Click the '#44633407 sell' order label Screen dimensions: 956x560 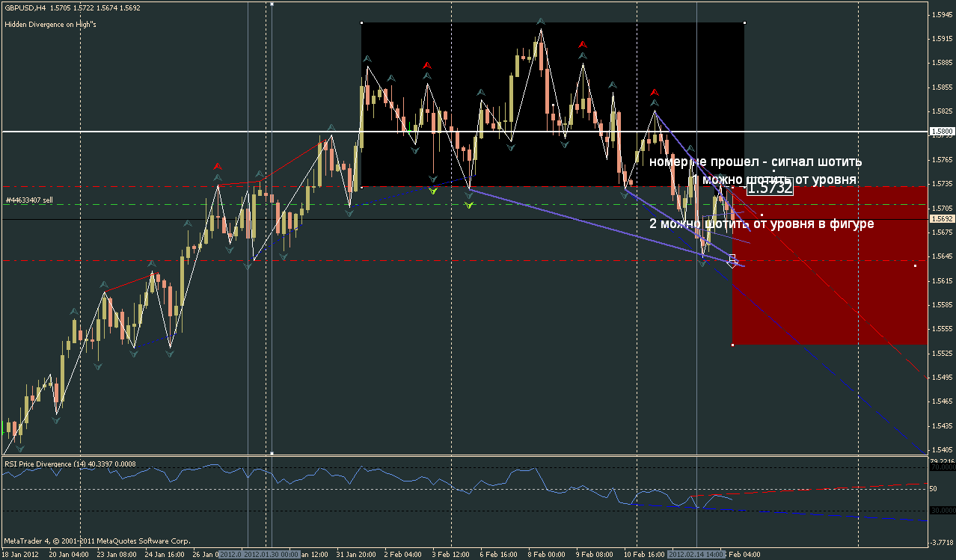(x=29, y=200)
